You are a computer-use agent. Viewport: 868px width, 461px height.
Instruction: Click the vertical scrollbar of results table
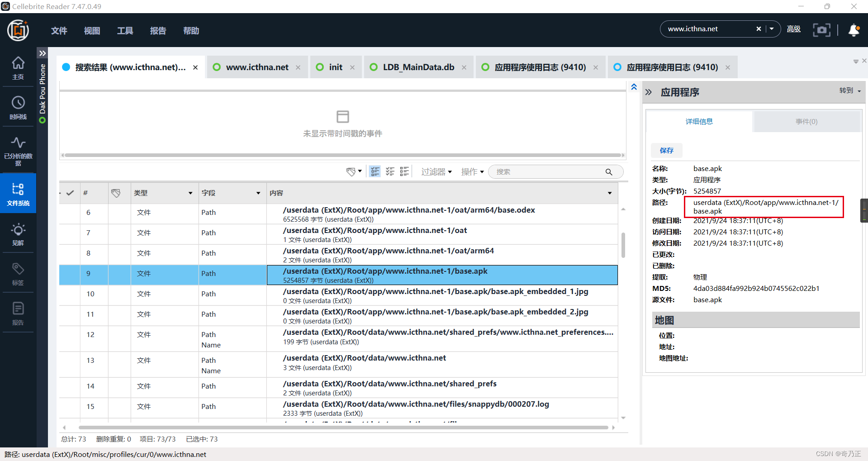click(623, 245)
